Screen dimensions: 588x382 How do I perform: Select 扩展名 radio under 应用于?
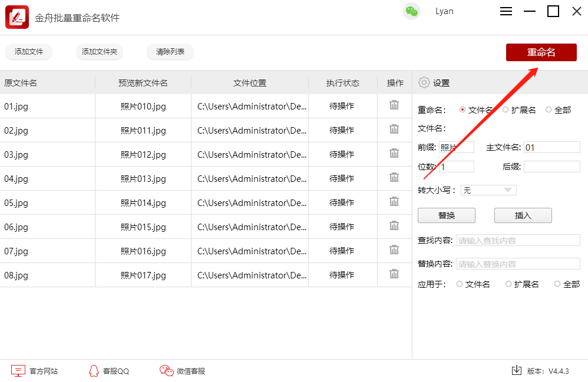[x=508, y=284]
